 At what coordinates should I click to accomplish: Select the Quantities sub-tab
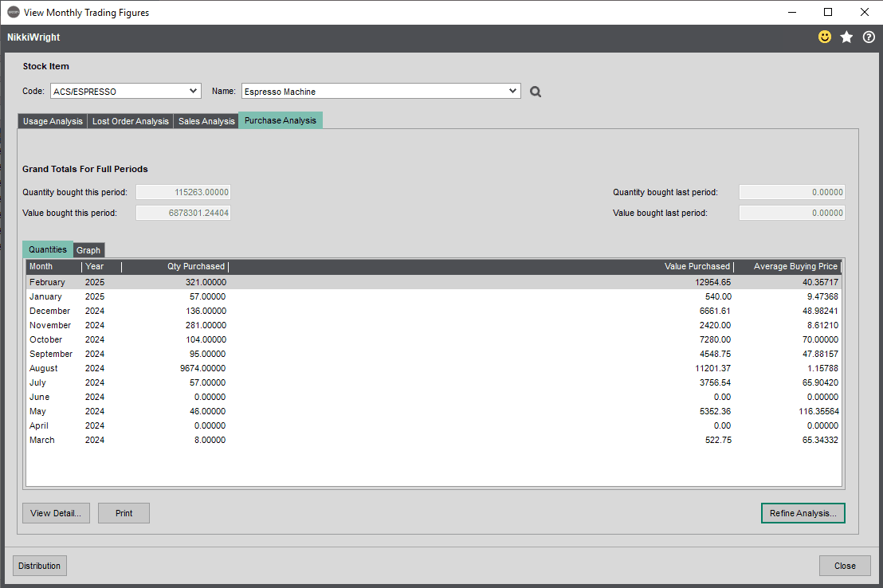(x=48, y=249)
